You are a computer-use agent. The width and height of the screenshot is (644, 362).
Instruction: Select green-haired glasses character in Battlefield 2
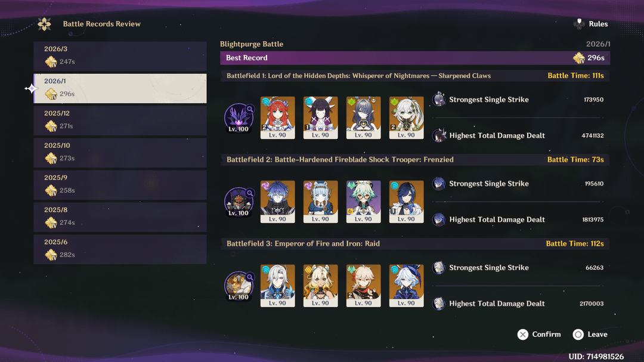[x=364, y=202]
